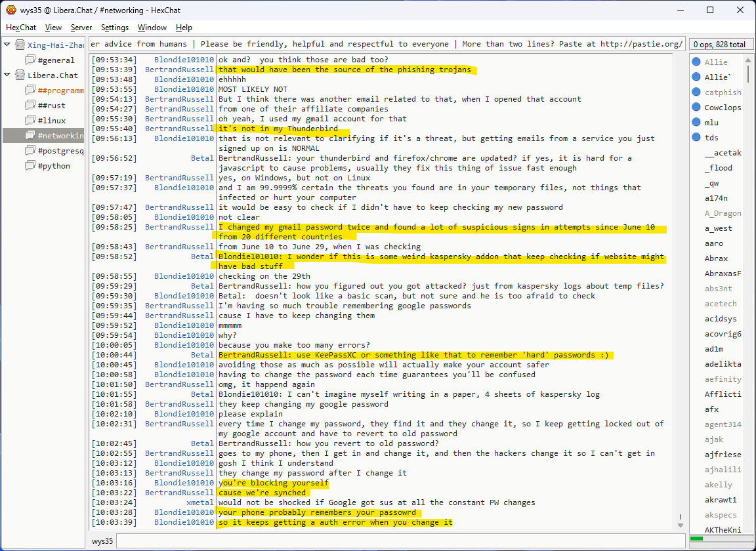This screenshot has height=551, width=756.
Task: Click the Libera.Chat server icon
Action: coord(20,75)
